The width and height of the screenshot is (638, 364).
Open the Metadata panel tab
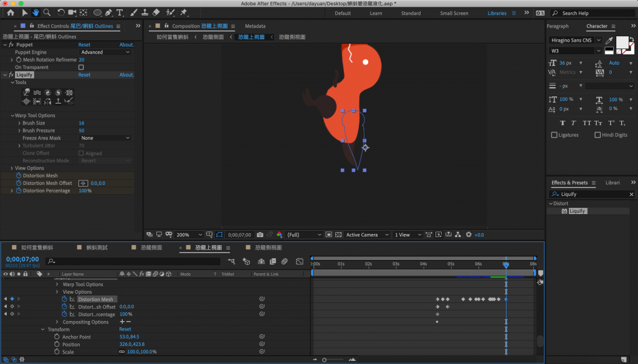(x=255, y=26)
